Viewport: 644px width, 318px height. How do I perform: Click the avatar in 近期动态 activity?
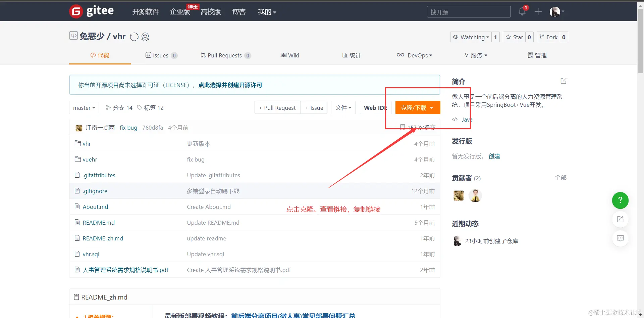(x=457, y=241)
